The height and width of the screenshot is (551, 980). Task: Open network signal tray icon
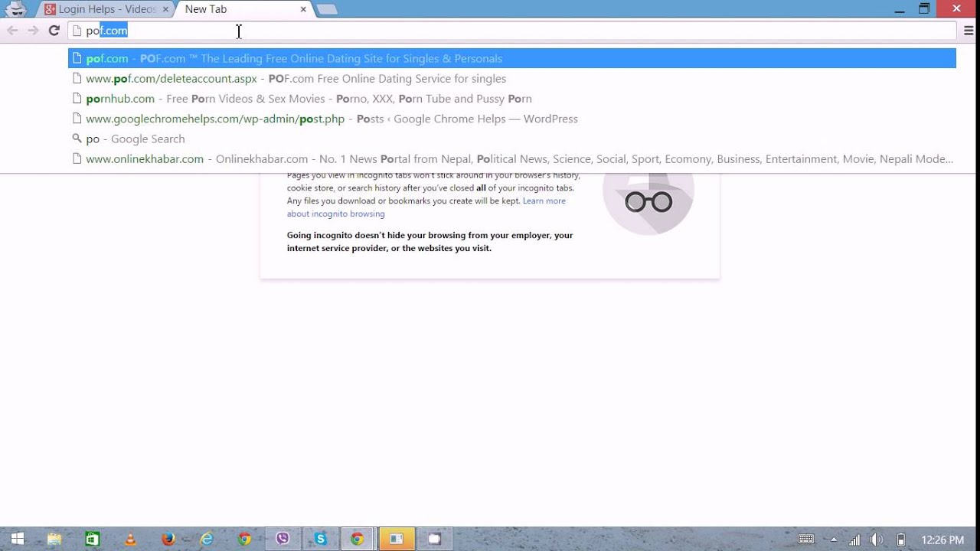point(854,540)
